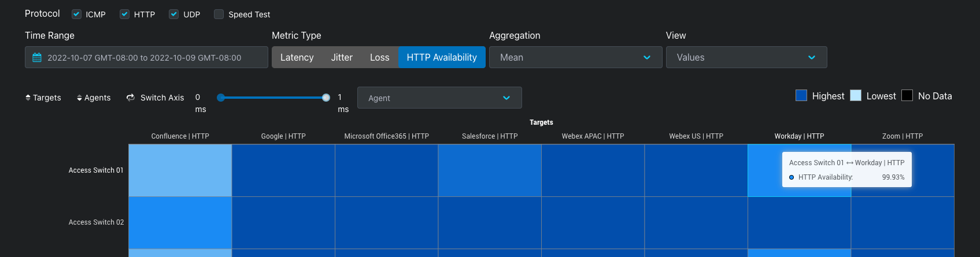Click the Access Switch 01 Confluence heatmap cell

tap(180, 170)
